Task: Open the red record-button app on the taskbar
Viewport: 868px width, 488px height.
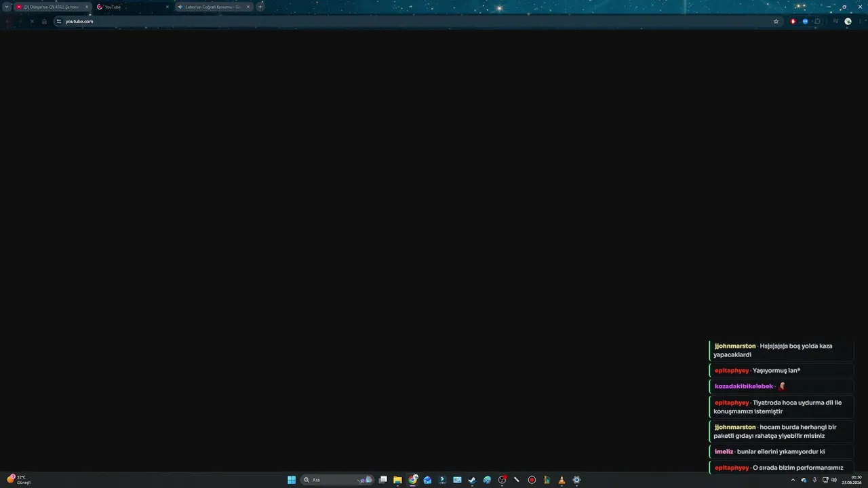Action: click(532, 480)
